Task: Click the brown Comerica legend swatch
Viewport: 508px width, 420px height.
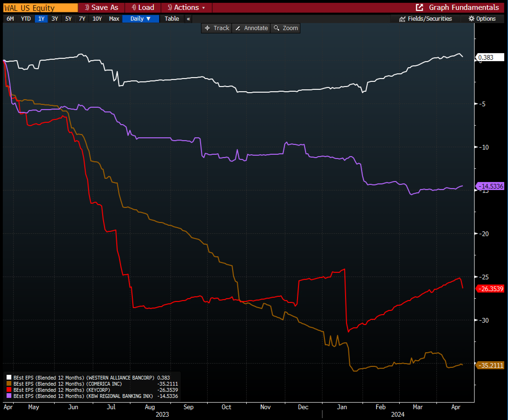Action: pyautogui.click(x=9, y=384)
